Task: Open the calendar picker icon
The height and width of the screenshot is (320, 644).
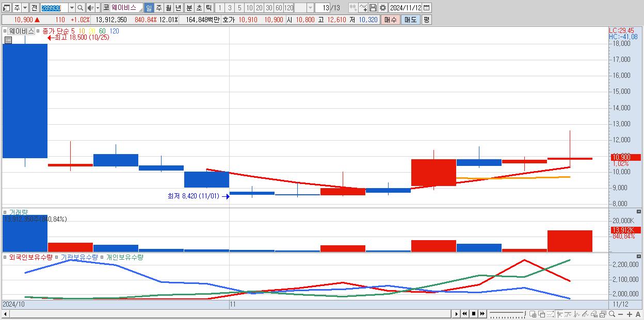Action: (427, 8)
